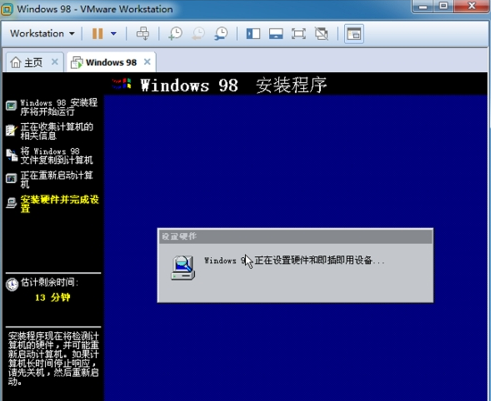Screen dimensions: 491x401
Task: Open the snapshot manager icon
Action: click(221, 34)
